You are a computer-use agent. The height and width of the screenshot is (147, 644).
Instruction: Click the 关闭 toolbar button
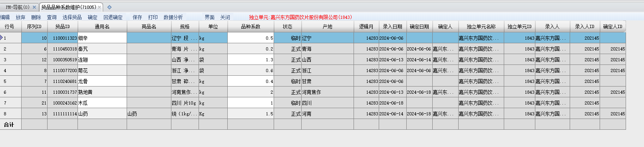[225, 17]
